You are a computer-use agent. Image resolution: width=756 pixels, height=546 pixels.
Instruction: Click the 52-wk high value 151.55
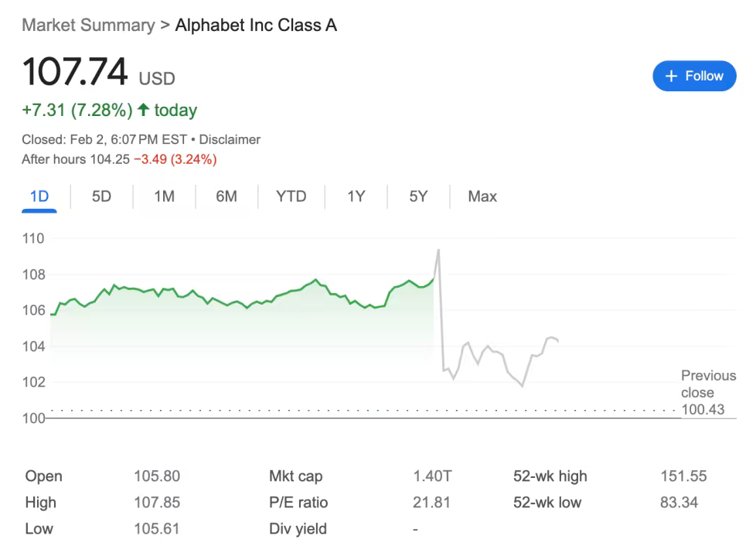(x=683, y=476)
